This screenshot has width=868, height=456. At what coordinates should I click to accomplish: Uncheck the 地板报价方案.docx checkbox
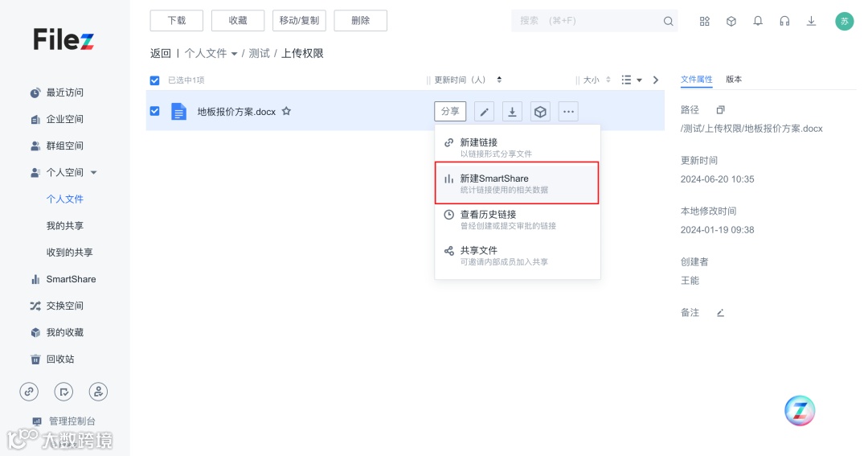pos(154,111)
